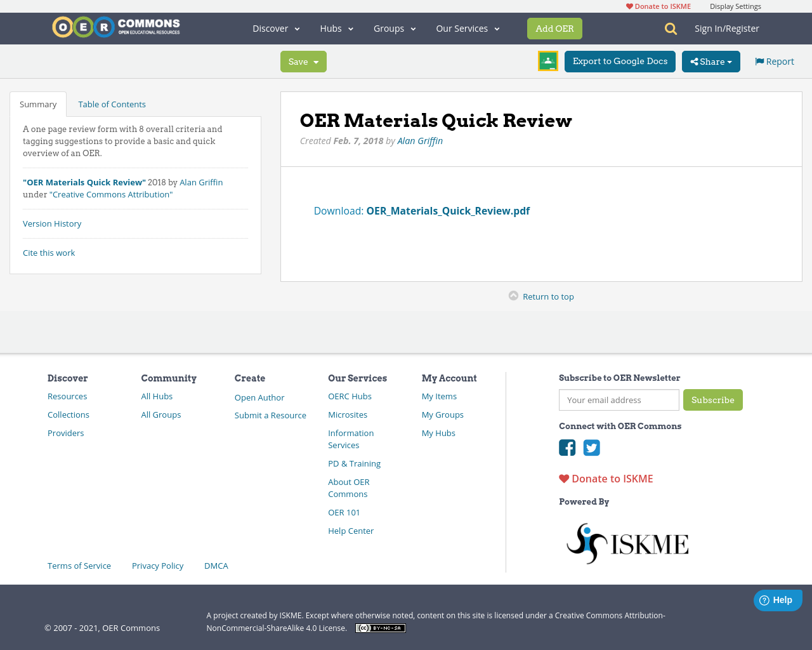The height and width of the screenshot is (650, 812).
Task: Click the Report flag icon
Action: [759, 61]
